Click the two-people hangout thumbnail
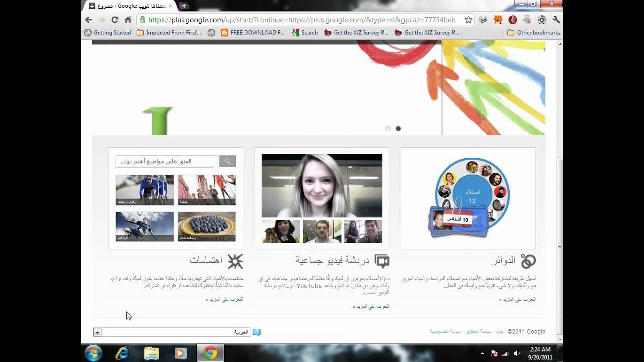This screenshot has width=644, height=362. [363, 231]
